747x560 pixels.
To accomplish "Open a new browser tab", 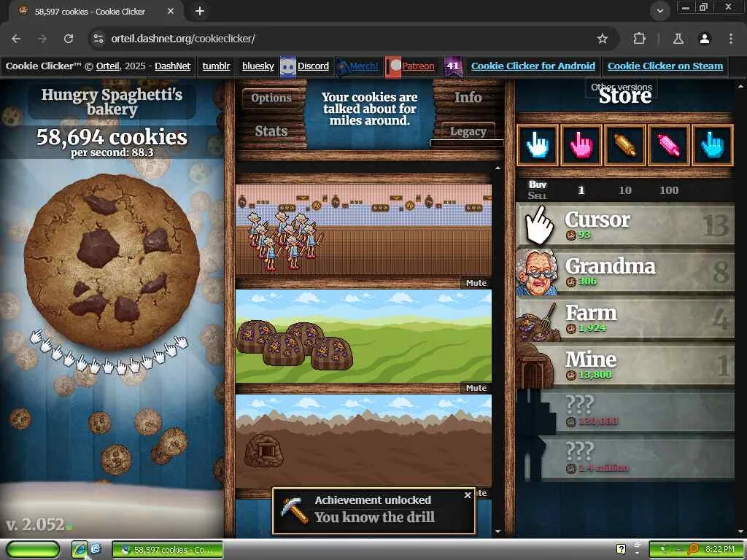I will pos(200,11).
